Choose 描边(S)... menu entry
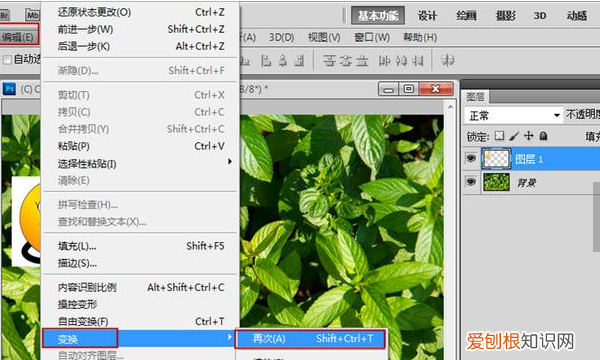Image resolution: width=600 pixels, height=360 pixels. coord(140,263)
